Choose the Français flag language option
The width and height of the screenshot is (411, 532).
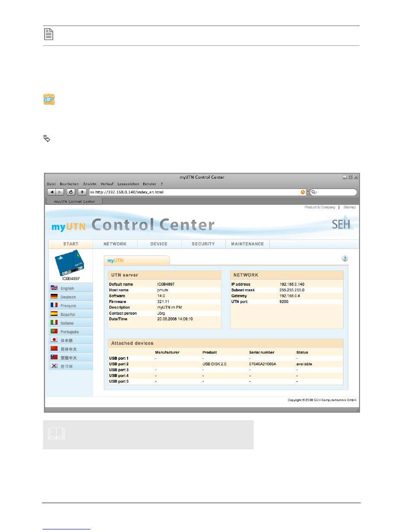click(54, 306)
